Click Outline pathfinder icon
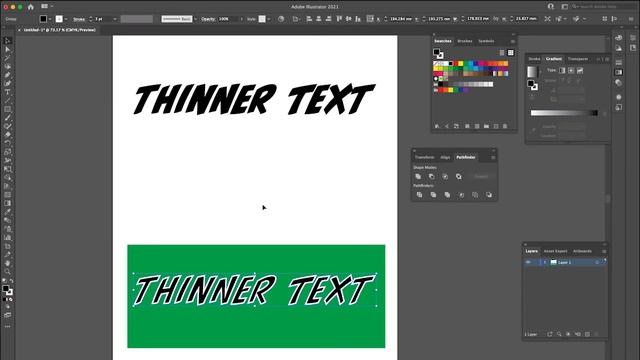Image resolution: width=640 pixels, height=360 pixels. click(475, 195)
